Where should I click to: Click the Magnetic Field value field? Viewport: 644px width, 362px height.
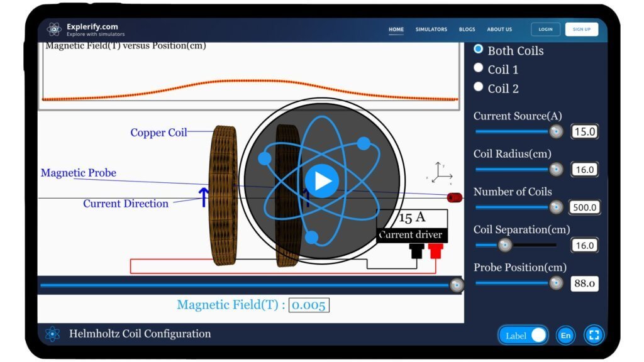pos(309,304)
